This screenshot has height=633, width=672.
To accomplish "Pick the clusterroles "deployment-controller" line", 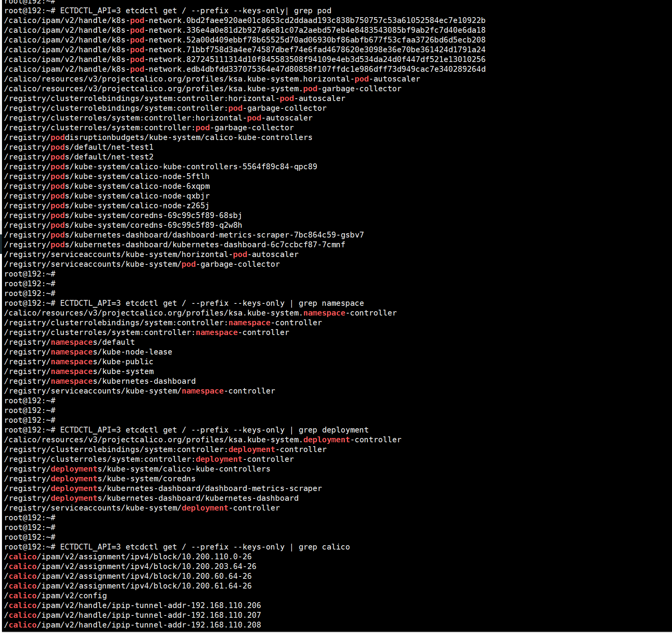I will [x=149, y=459].
